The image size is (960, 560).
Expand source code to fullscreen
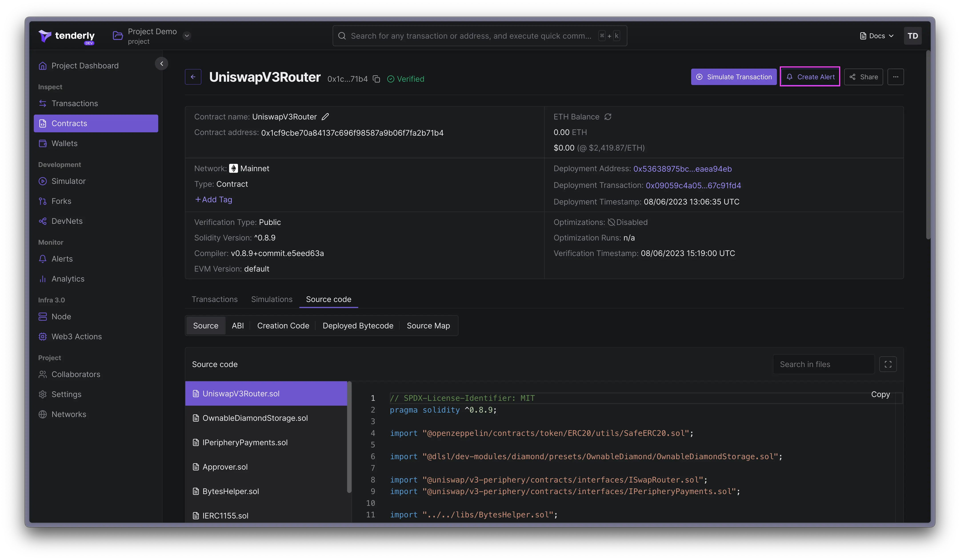(x=888, y=364)
